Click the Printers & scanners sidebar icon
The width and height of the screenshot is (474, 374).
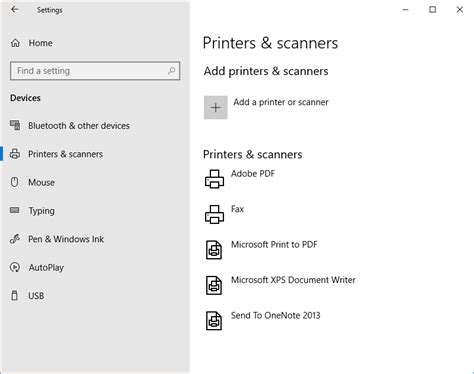pyautogui.click(x=15, y=154)
